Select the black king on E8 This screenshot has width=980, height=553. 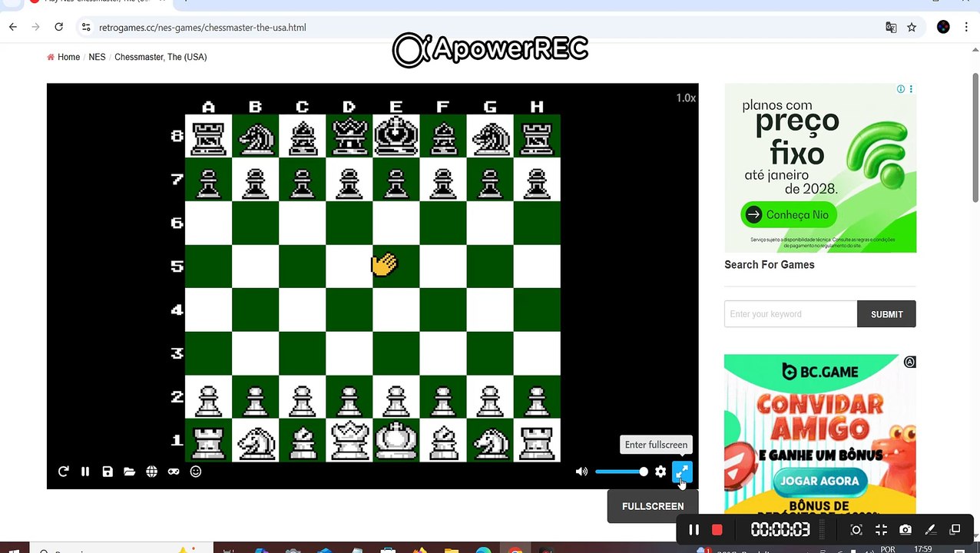(396, 136)
